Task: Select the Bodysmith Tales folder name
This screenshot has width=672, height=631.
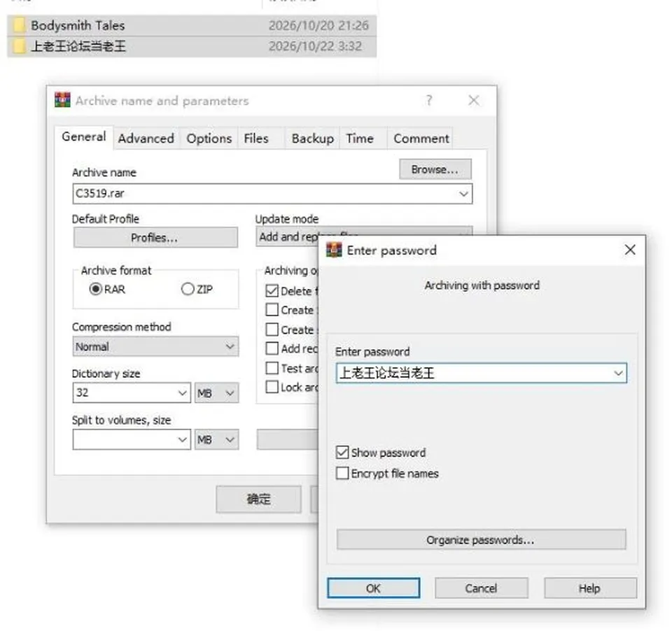Action: click(78, 25)
